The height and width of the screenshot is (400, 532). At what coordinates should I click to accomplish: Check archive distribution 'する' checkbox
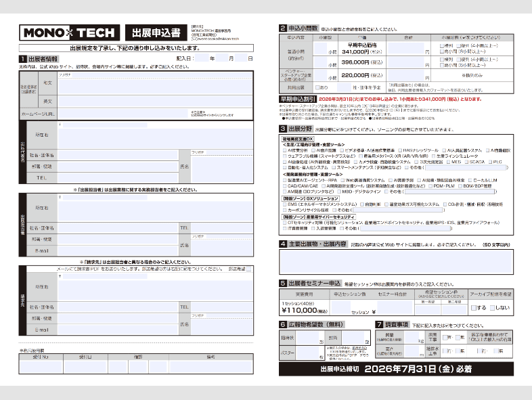coord(473,307)
